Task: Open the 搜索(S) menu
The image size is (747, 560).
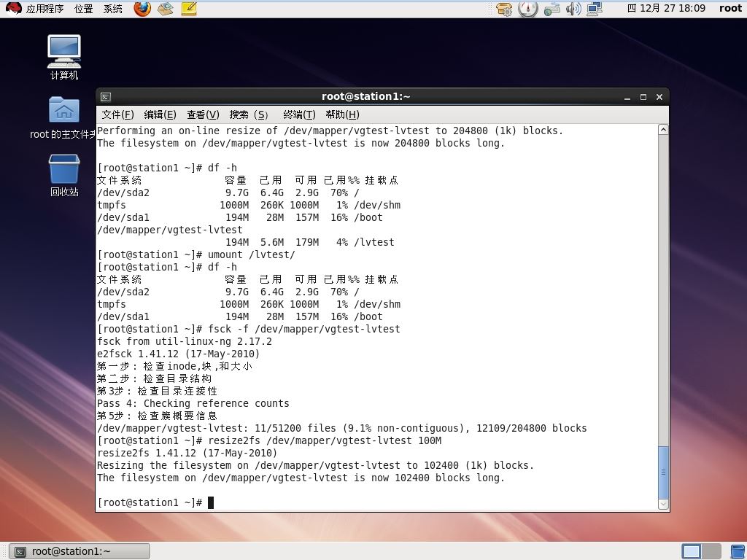Action: click(248, 114)
